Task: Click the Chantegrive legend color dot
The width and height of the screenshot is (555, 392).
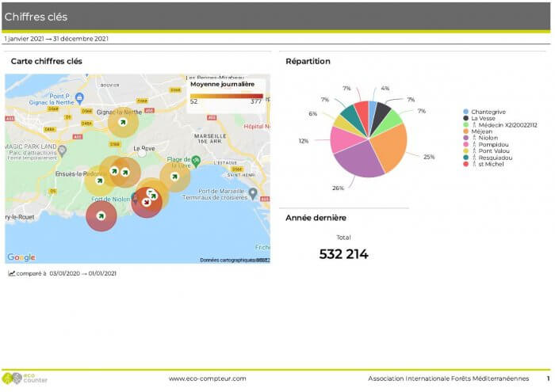Action: click(466, 112)
